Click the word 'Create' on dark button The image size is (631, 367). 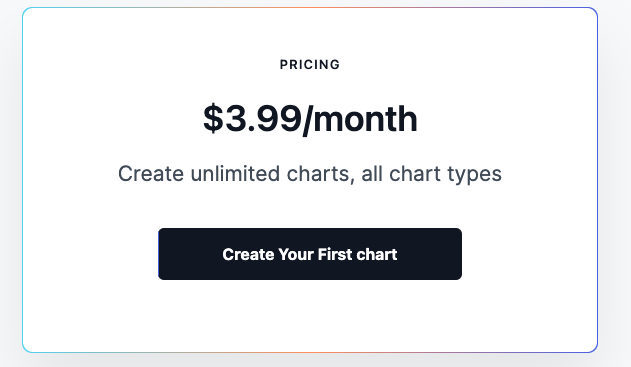(248, 254)
